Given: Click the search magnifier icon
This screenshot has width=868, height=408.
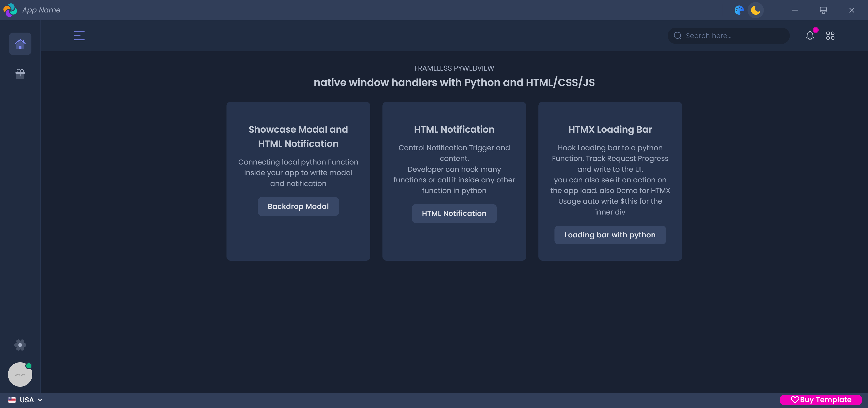Looking at the screenshot, I should tap(678, 36).
